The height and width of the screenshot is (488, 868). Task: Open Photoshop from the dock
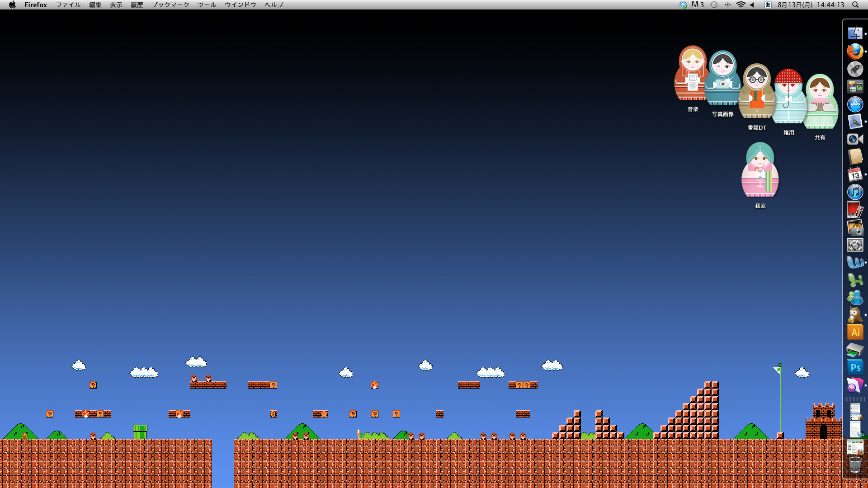pyautogui.click(x=855, y=367)
